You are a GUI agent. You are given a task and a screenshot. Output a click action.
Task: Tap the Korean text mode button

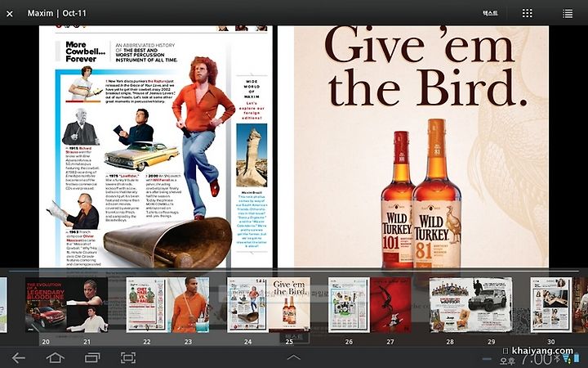[490, 13]
